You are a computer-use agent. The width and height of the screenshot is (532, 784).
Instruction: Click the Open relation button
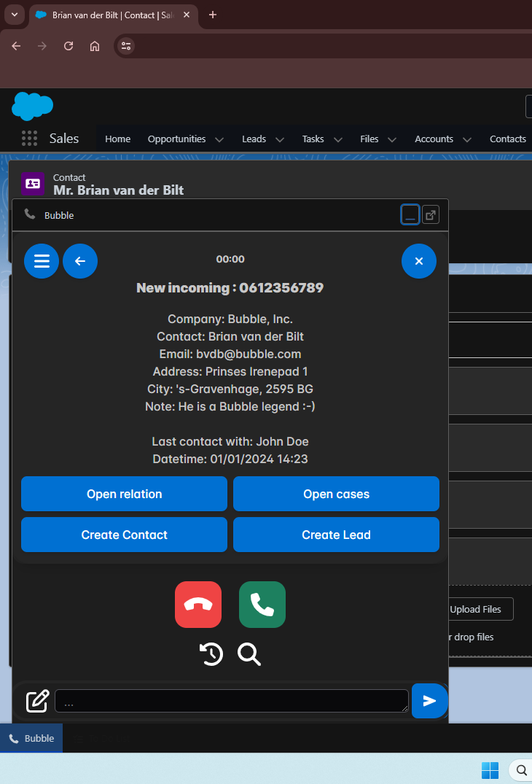tap(124, 494)
